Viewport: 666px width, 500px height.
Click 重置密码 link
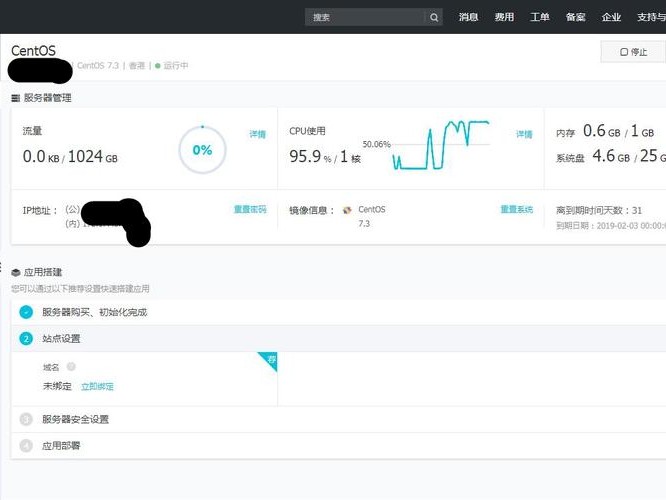pos(250,209)
